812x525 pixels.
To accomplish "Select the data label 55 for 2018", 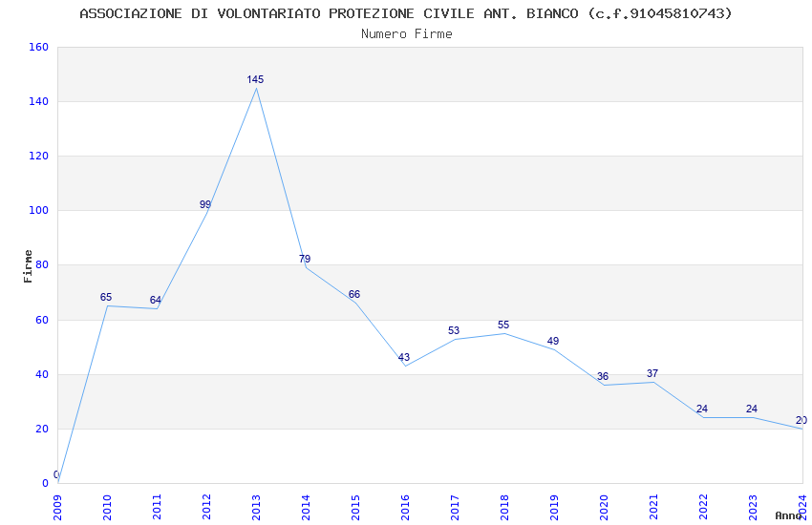I will tap(503, 325).
